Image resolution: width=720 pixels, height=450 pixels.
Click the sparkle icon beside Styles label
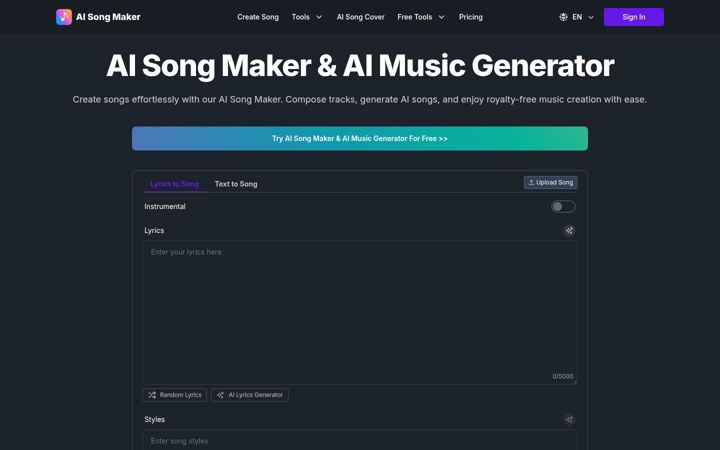point(569,420)
